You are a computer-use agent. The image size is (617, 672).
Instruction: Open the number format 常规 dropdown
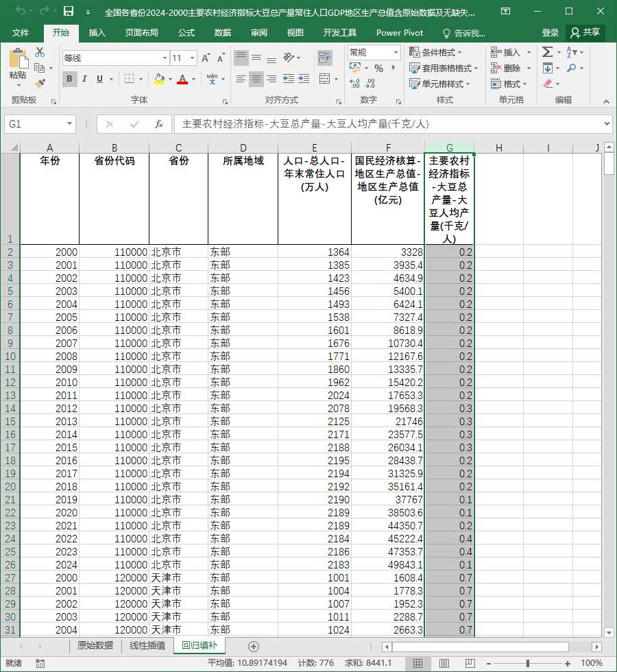coord(396,52)
